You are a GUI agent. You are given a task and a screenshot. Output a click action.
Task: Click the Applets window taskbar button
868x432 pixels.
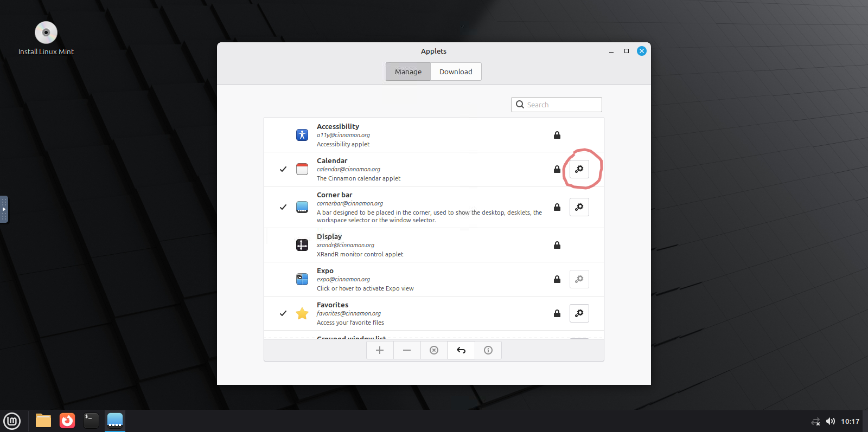[x=115, y=421]
